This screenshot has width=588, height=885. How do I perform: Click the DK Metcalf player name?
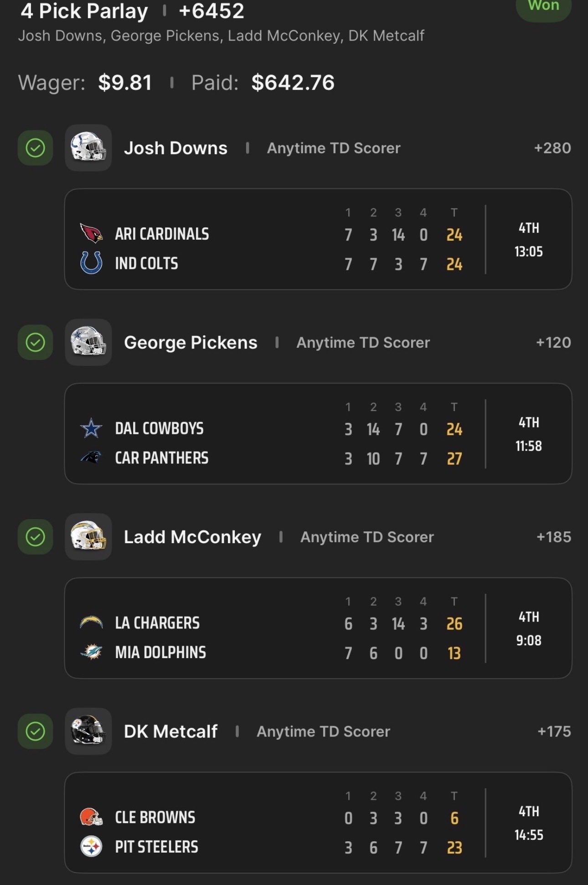point(170,731)
